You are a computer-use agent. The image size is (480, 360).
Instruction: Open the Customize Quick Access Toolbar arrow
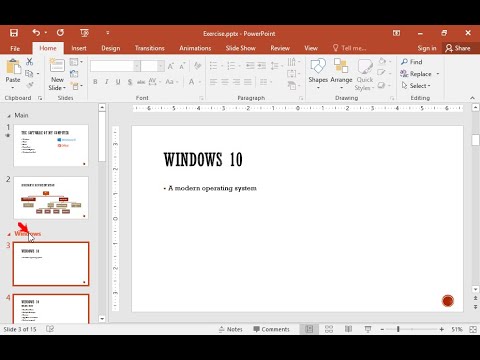(x=108, y=33)
